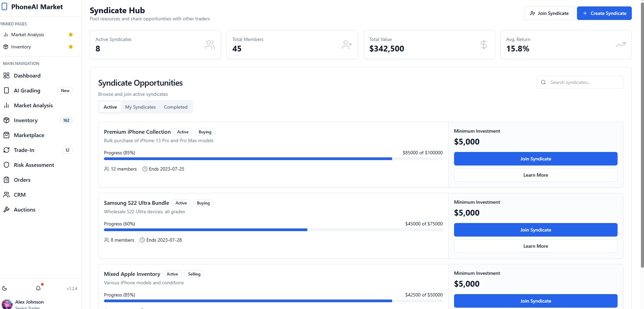
Task: Click Alex Johnson avatar
Action: point(7,304)
